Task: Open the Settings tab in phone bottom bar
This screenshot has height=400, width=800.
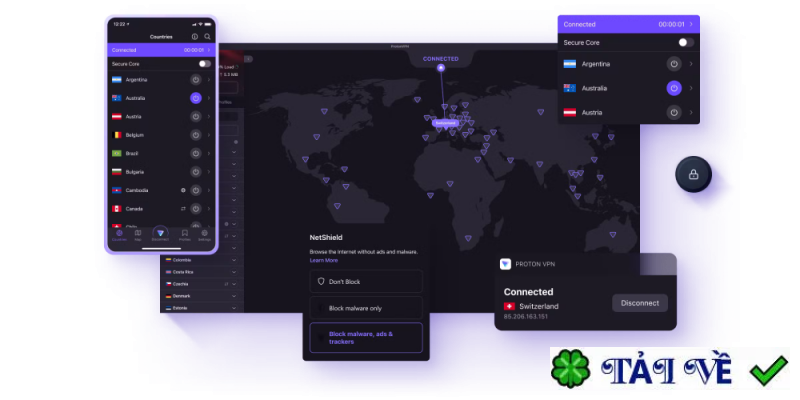Action: click(x=204, y=235)
